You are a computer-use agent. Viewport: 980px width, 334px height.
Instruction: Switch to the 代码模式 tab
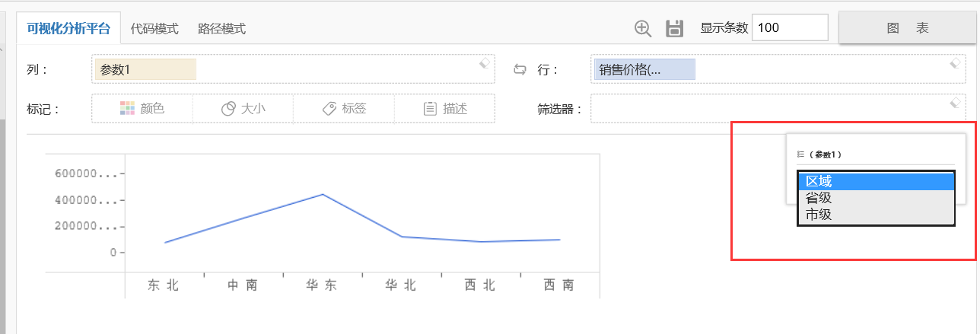(x=154, y=29)
